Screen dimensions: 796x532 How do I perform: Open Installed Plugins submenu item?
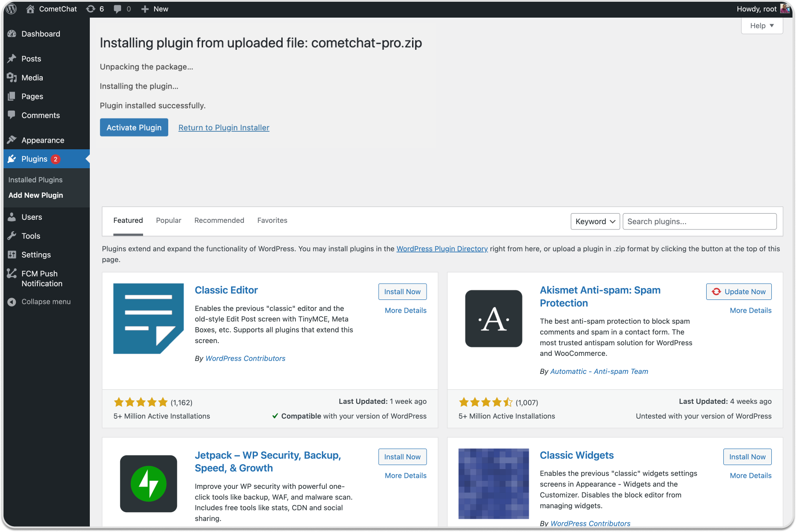[x=35, y=180]
